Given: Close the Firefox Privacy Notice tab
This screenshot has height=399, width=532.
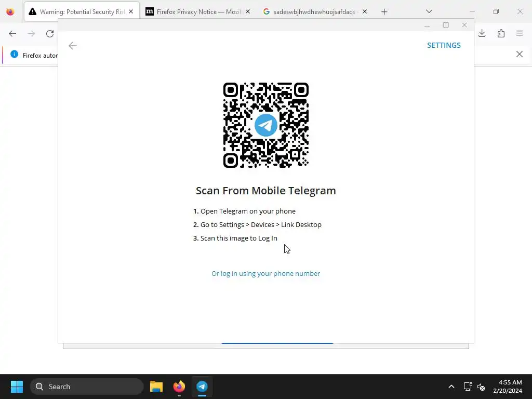Looking at the screenshot, I should pyautogui.click(x=248, y=12).
